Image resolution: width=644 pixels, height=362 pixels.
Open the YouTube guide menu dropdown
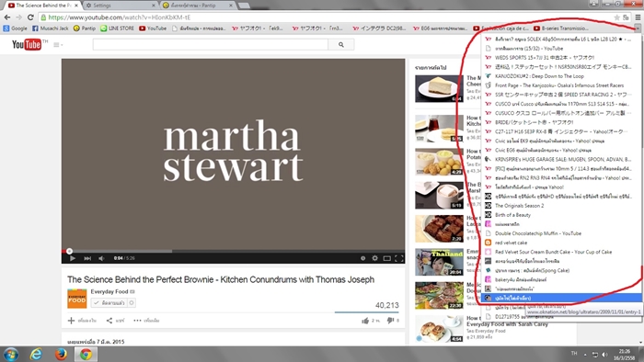click(58, 45)
